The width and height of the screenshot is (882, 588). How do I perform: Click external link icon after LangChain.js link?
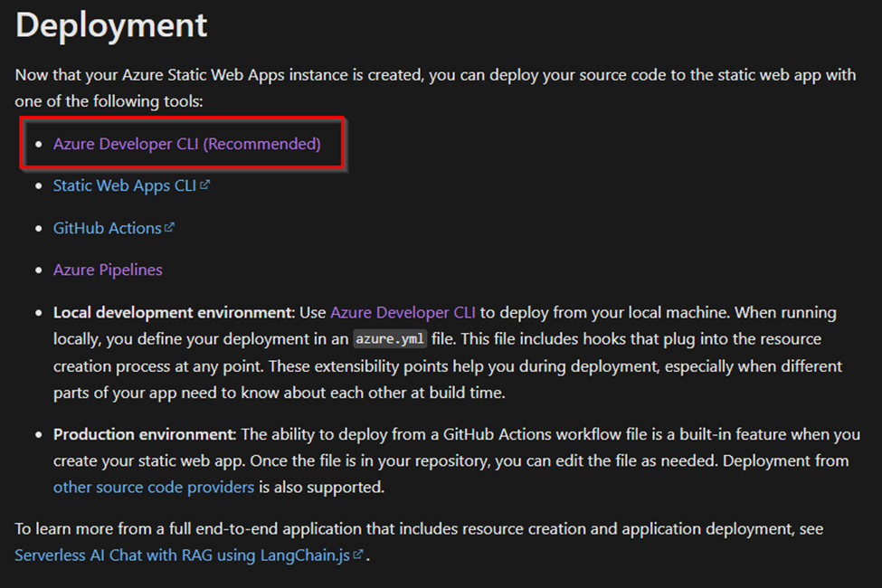(x=357, y=555)
